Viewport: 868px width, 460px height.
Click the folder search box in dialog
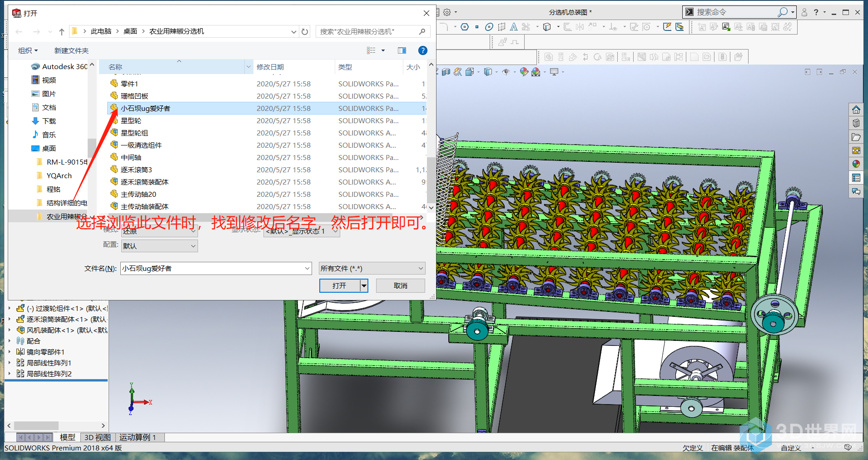(x=373, y=31)
